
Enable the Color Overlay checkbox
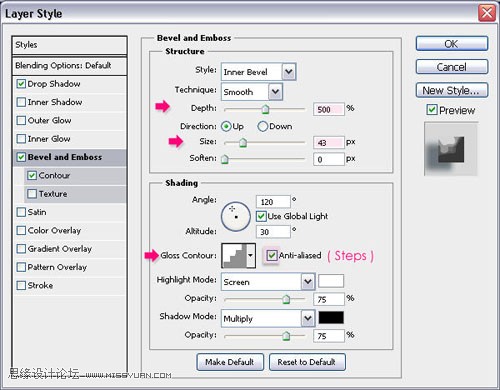21,230
